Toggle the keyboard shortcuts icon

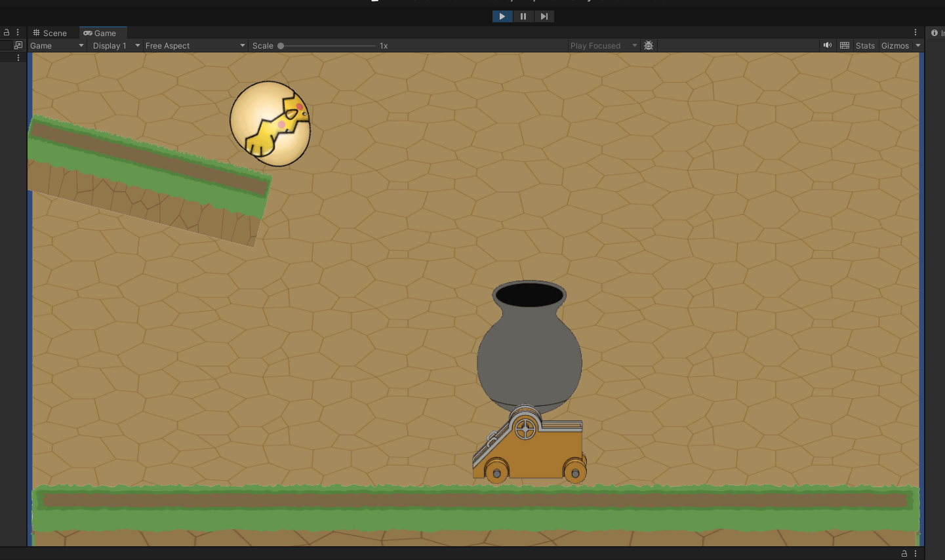(x=845, y=45)
